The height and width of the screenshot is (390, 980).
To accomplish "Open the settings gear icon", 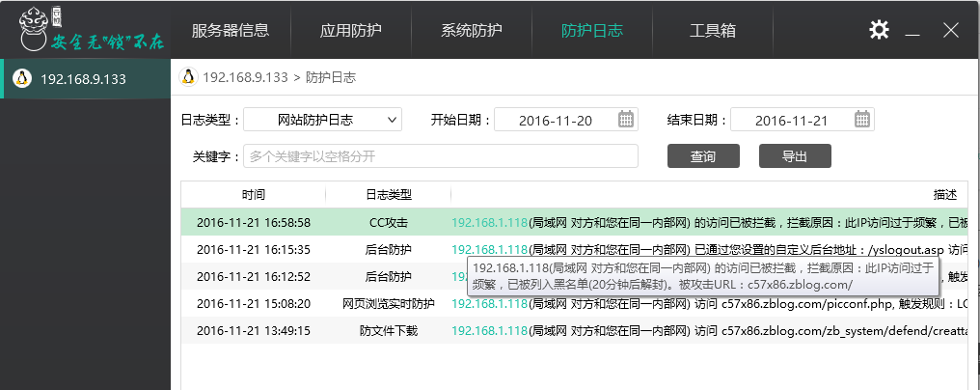I will (879, 30).
